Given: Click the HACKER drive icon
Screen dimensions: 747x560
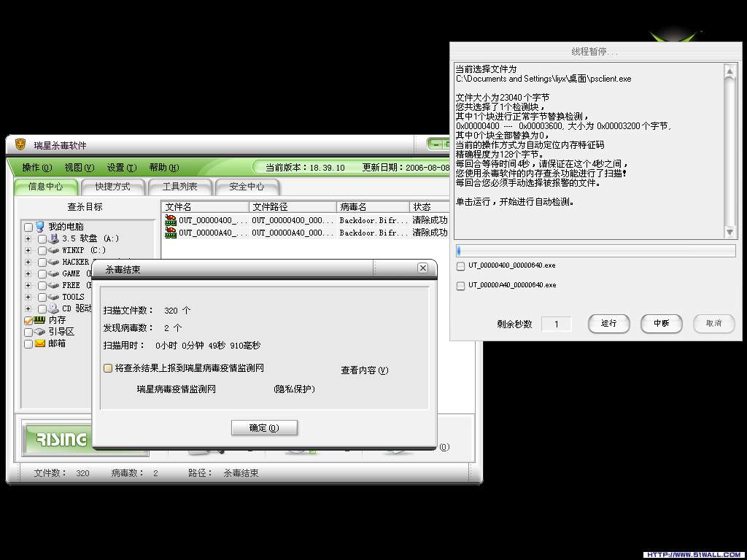Looking at the screenshot, I should tap(53, 262).
